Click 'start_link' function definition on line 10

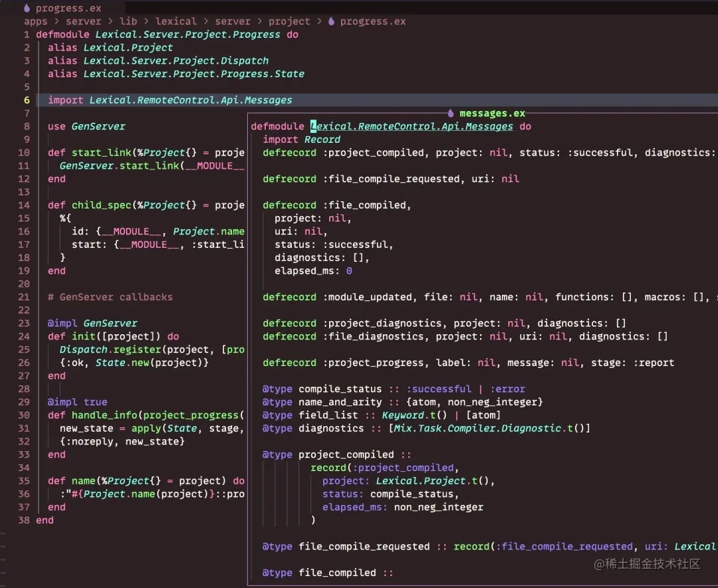click(x=101, y=153)
